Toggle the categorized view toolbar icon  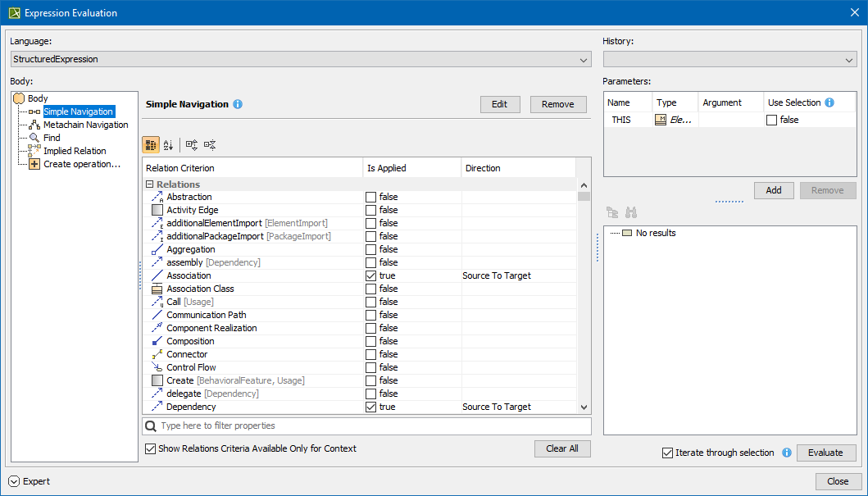(151, 145)
